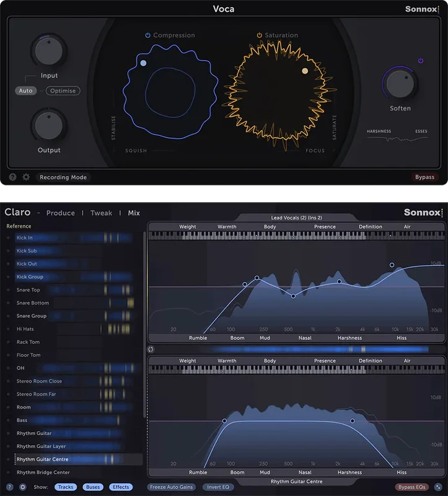Click the Air band EQ node in upper graph
The width and height of the screenshot is (448, 496).
coord(392,265)
